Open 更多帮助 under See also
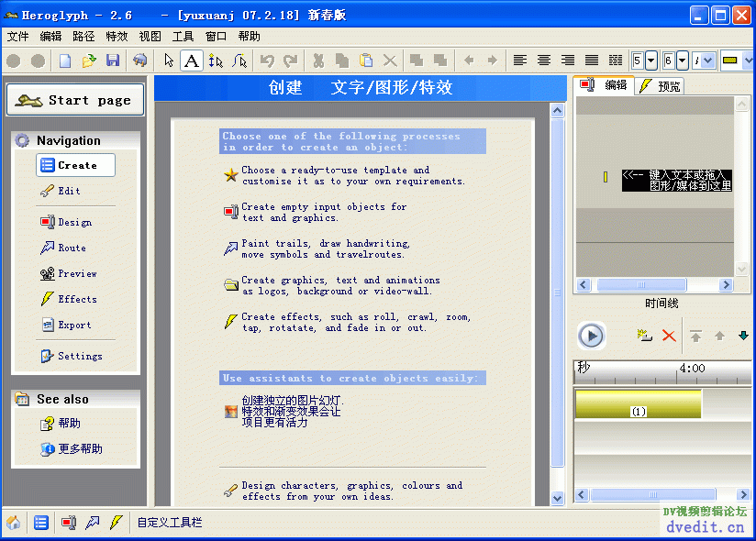756x541 pixels. point(72,449)
